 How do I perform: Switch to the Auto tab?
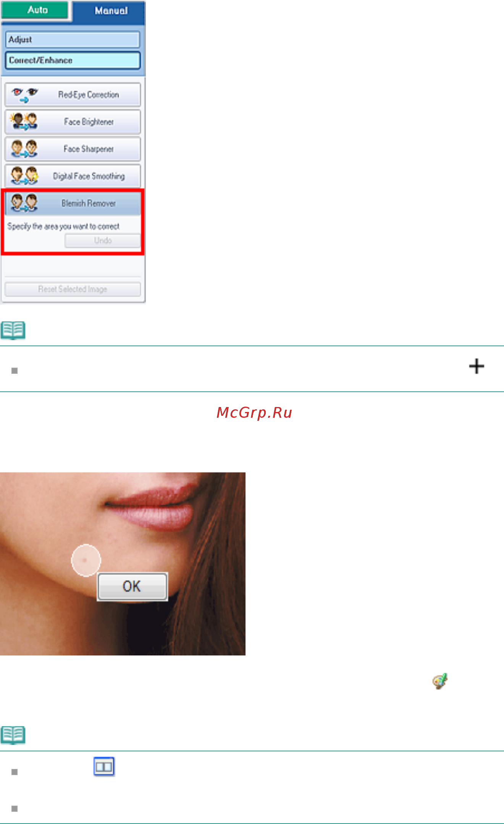point(35,10)
